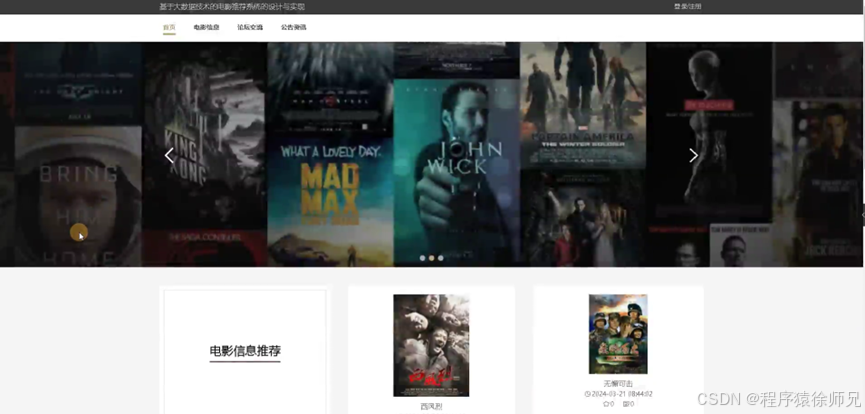This screenshot has width=865, height=414.
Task: Click Mad Max poster in banner
Action: tap(330, 201)
